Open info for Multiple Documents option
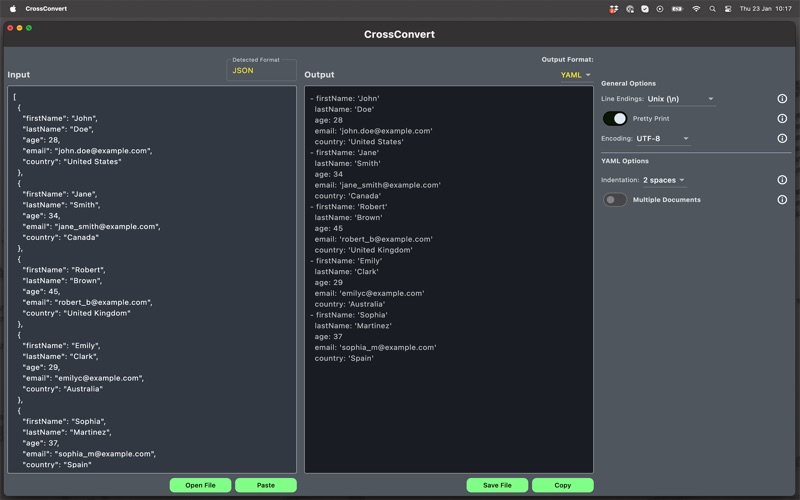The width and height of the screenshot is (800, 500). coord(782,199)
